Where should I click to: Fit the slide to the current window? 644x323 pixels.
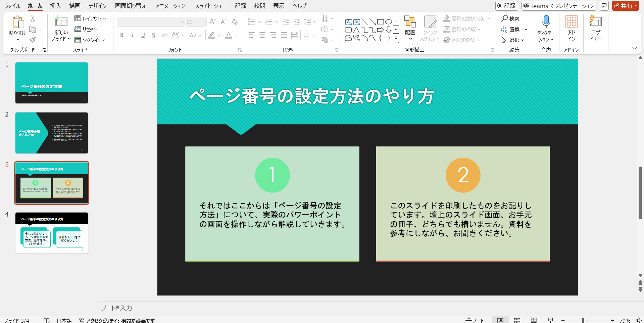tap(639, 320)
